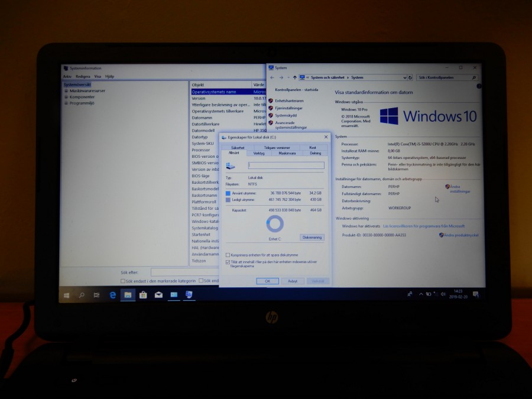Check 'Komprimera enheten' checkbox
Screen dimensions: 532x399
pos(228,255)
